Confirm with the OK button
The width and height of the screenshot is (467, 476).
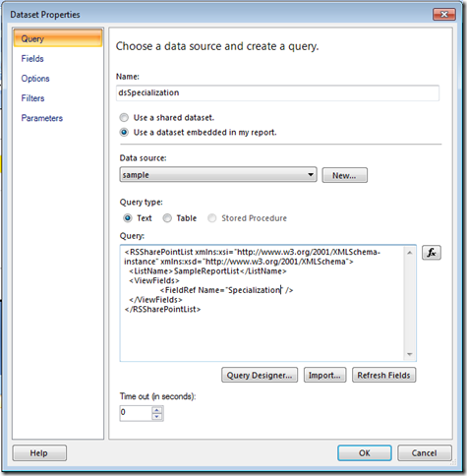(365, 453)
